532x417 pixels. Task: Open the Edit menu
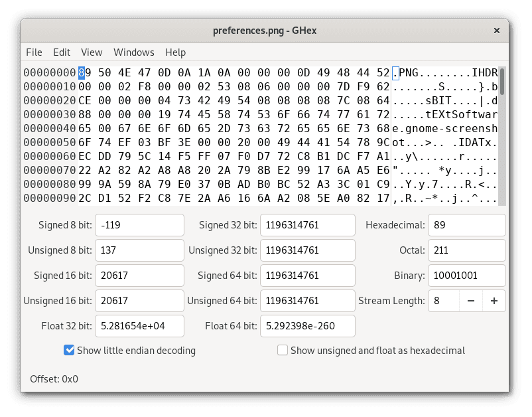62,52
